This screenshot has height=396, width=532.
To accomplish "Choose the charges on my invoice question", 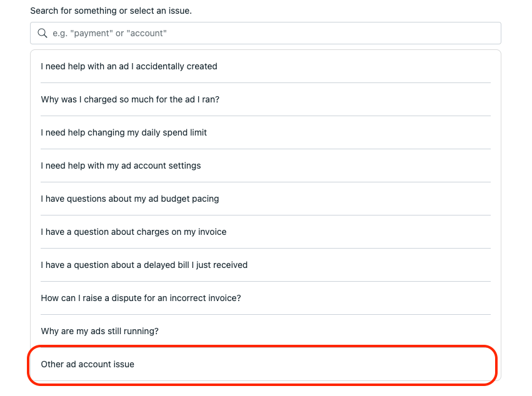I will [134, 232].
